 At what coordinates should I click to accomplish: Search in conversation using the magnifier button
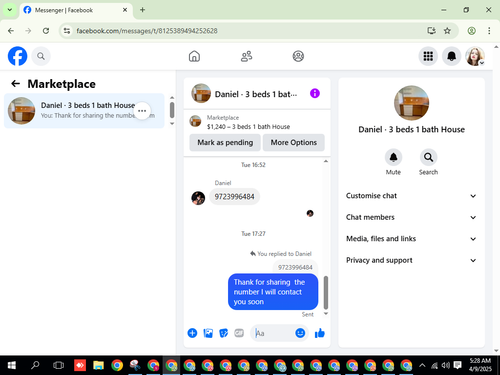pos(428,157)
